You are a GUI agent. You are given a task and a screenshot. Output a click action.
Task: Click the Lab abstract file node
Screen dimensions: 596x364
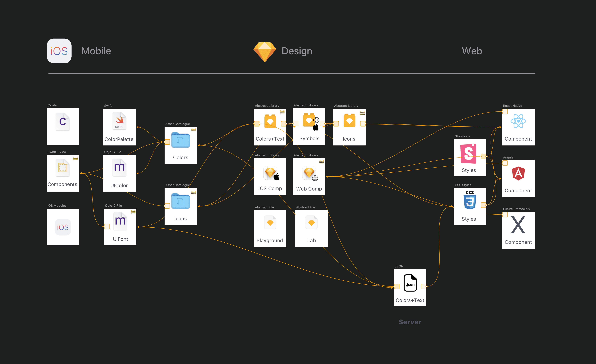tap(311, 228)
